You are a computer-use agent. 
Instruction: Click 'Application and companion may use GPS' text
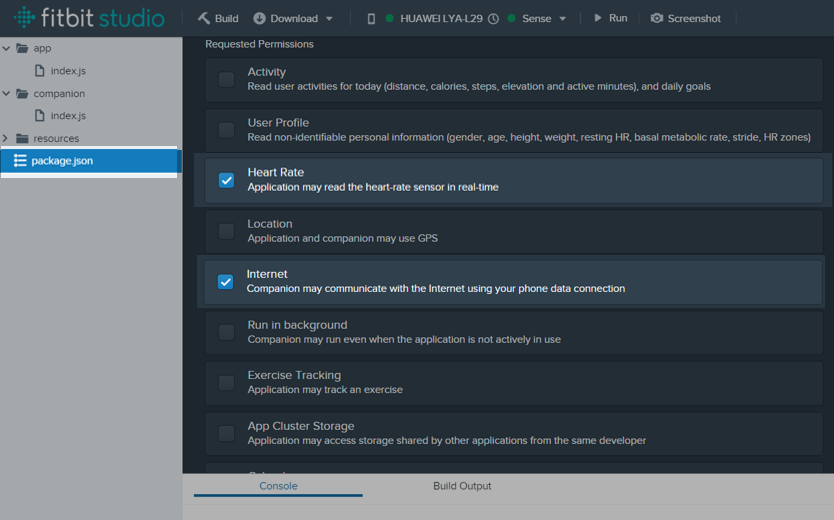(343, 238)
